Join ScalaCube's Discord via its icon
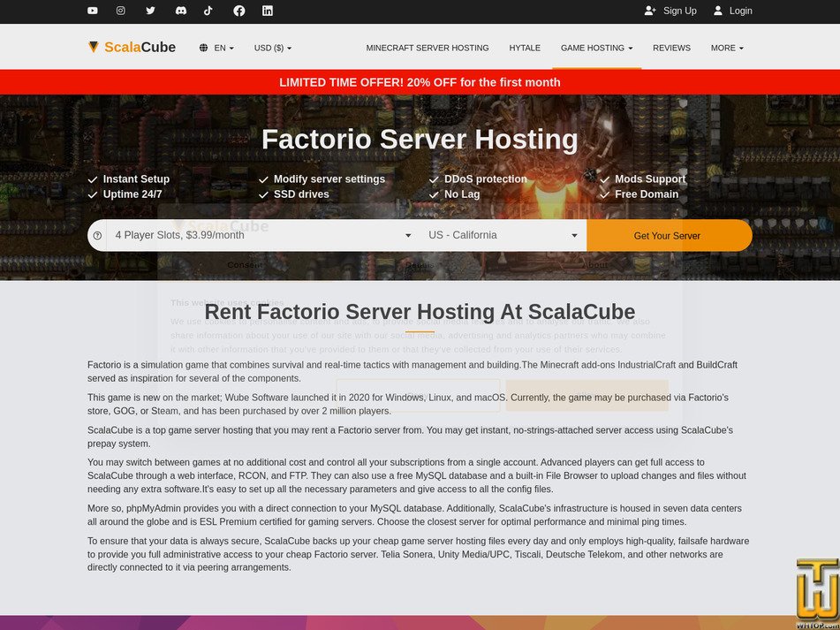 [179, 11]
